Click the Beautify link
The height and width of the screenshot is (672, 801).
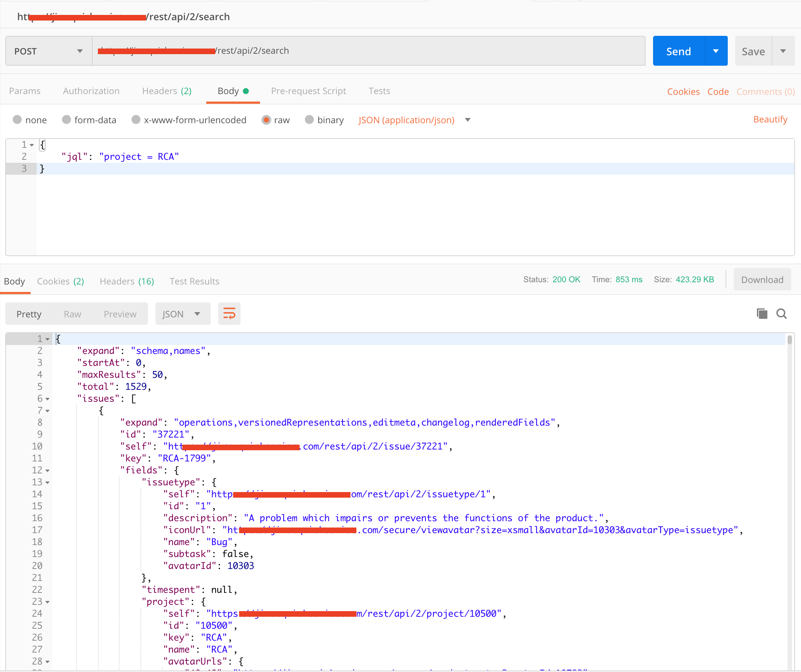point(770,119)
